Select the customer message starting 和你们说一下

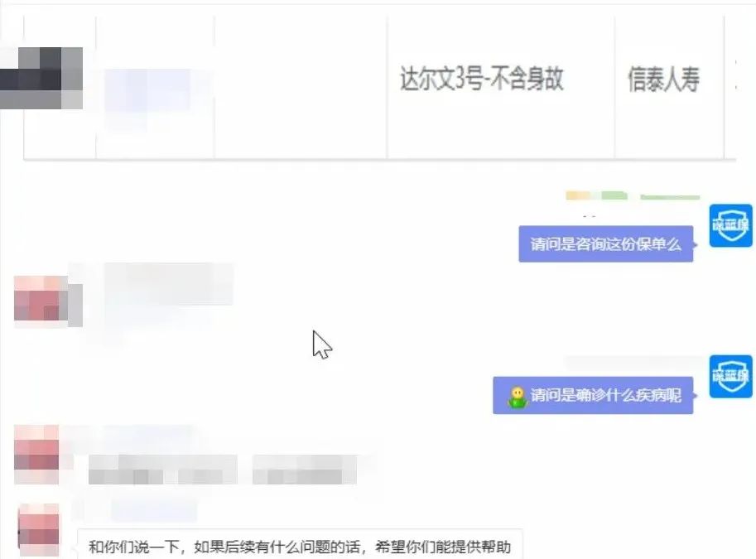pos(300,545)
